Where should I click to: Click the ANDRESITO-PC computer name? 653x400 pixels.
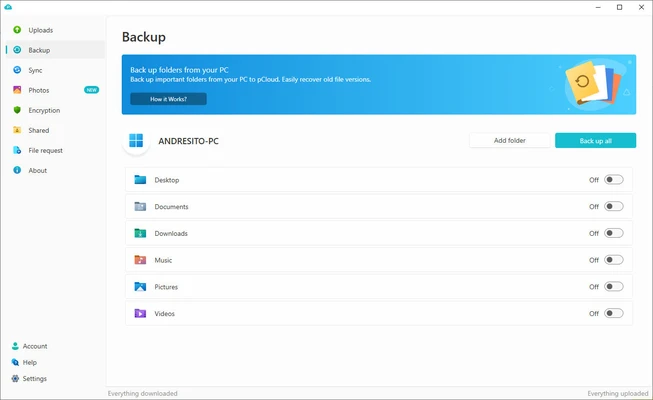click(188, 141)
